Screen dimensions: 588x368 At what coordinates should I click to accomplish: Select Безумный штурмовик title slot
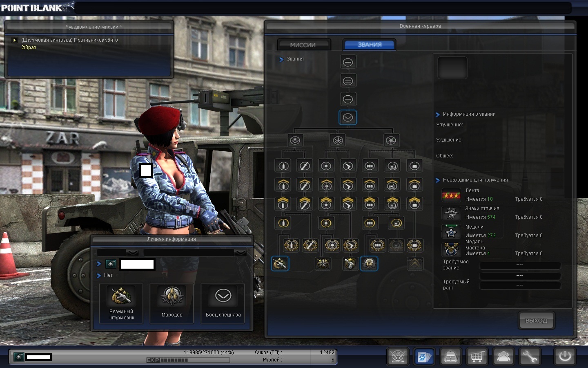point(121,303)
